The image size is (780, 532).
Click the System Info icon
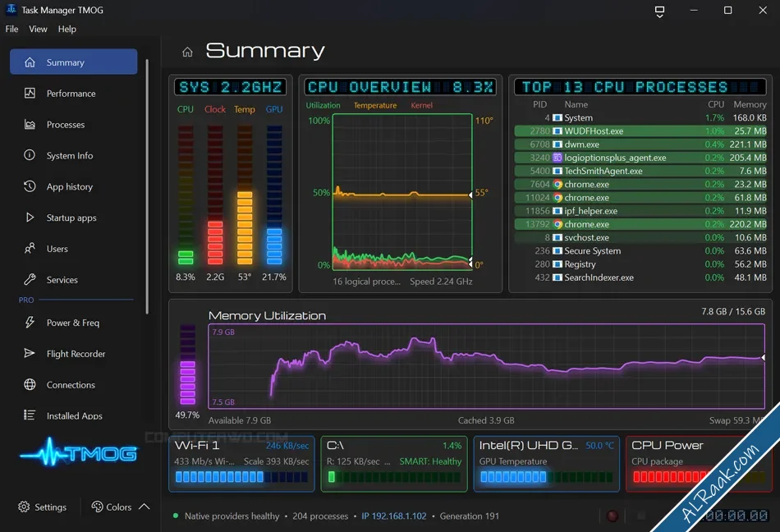click(30, 155)
